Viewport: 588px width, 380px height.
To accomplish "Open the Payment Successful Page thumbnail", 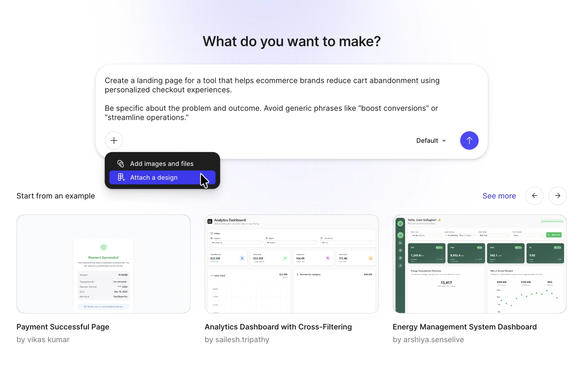I will 104,264.
